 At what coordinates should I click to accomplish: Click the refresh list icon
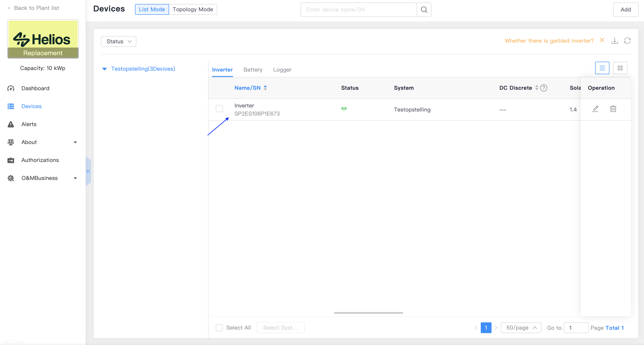point(627,41)
